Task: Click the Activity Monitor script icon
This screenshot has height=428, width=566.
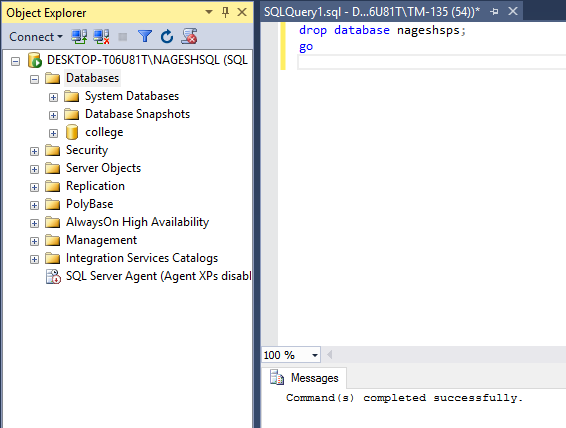Action: [189, 36]
